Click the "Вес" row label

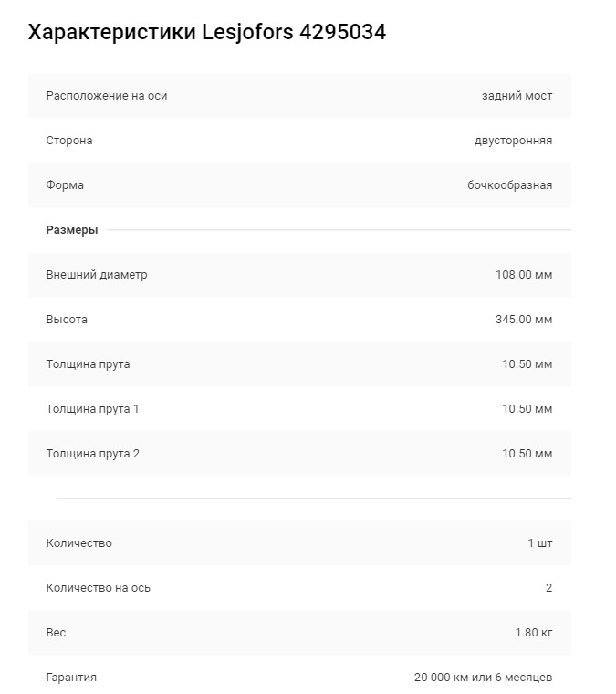point(57,633)
